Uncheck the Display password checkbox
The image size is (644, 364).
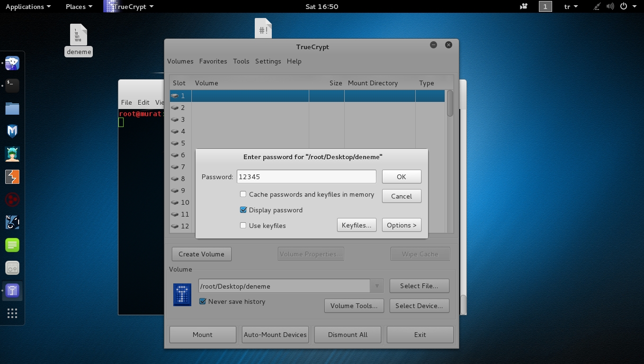click(243, 210)
